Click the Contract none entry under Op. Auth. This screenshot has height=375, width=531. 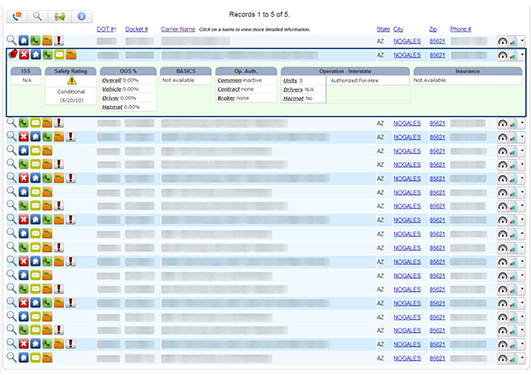click(x=236, y=89)
